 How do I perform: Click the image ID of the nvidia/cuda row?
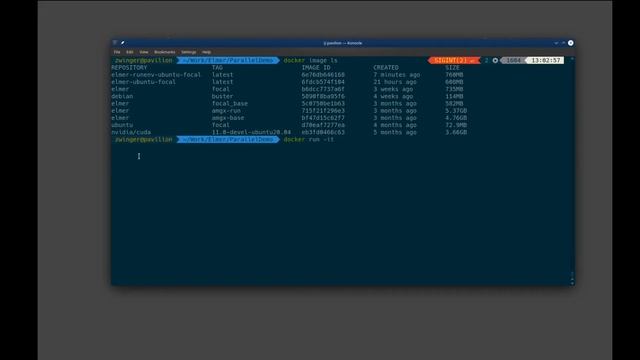point(323,132)
